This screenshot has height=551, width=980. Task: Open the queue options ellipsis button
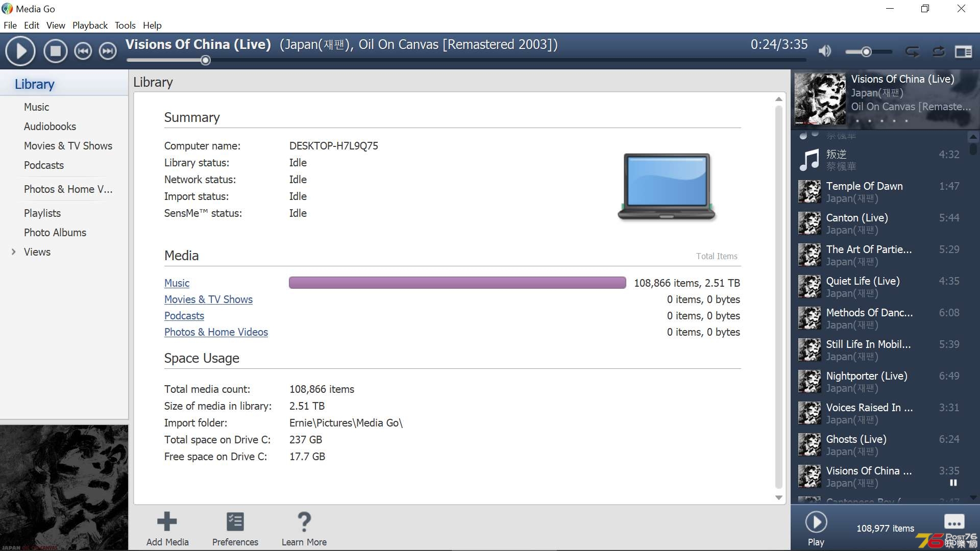pyautogui.click(x=954, y=522)
